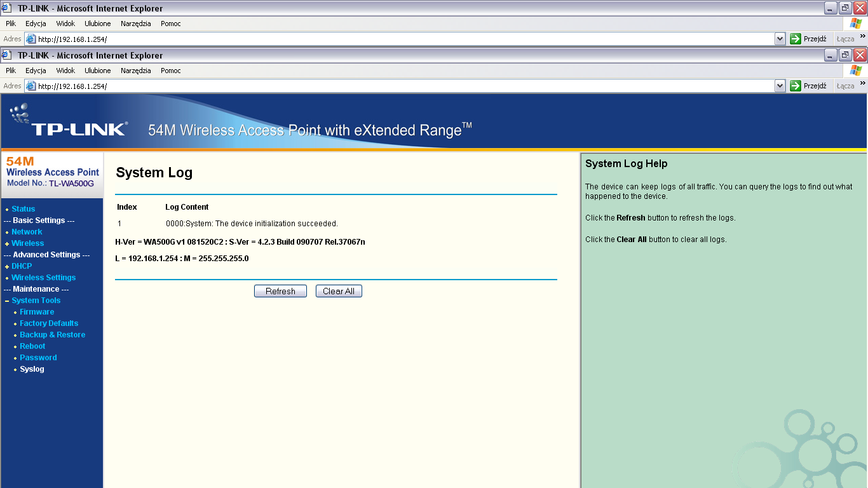Minimize the back IE window

[831, 8]
